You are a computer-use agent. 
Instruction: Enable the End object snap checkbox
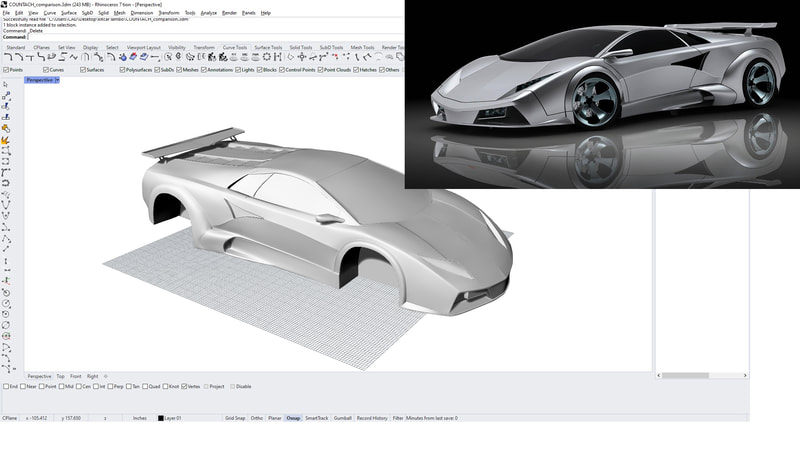(x=6, y=386)
